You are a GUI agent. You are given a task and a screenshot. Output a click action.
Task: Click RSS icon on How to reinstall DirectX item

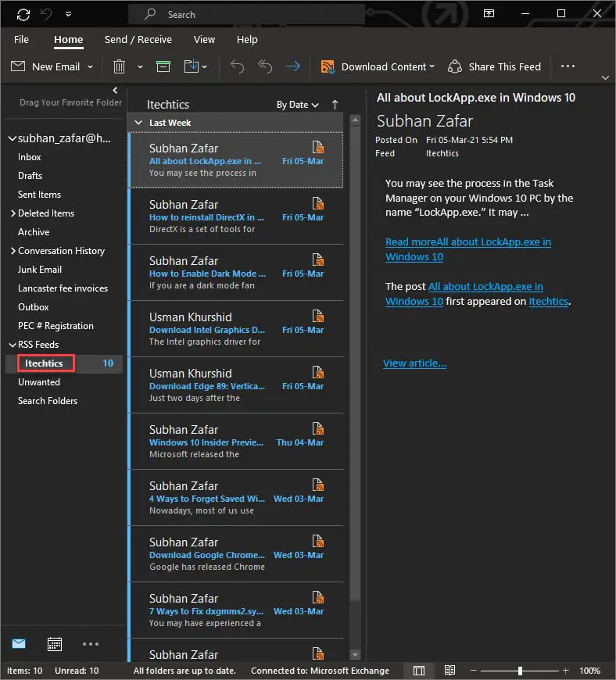318,203
